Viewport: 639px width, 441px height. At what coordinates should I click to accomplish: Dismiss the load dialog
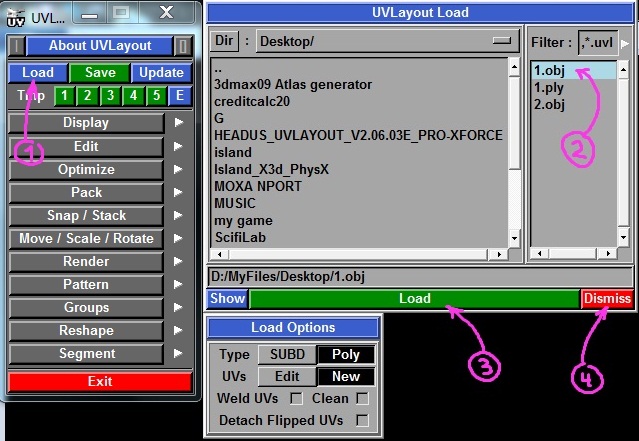pos(607,298)
